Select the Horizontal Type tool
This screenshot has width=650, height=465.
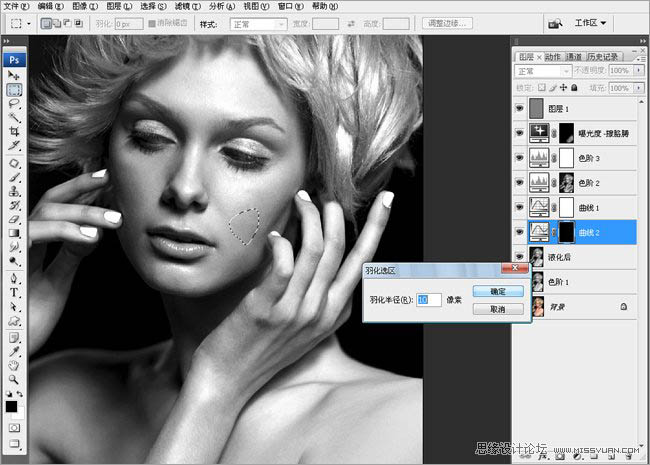pos(15,293)
